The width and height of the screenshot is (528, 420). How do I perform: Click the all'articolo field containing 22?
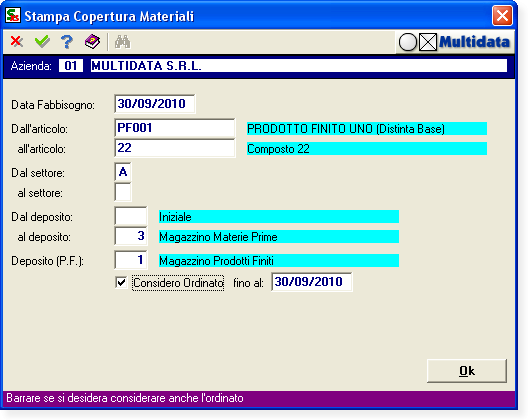[x=174, y=148]
